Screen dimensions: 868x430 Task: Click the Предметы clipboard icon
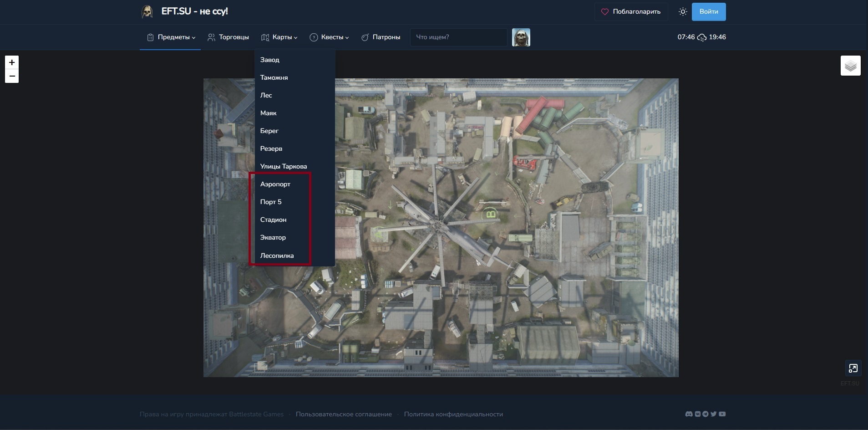click(x=150, y=37)
